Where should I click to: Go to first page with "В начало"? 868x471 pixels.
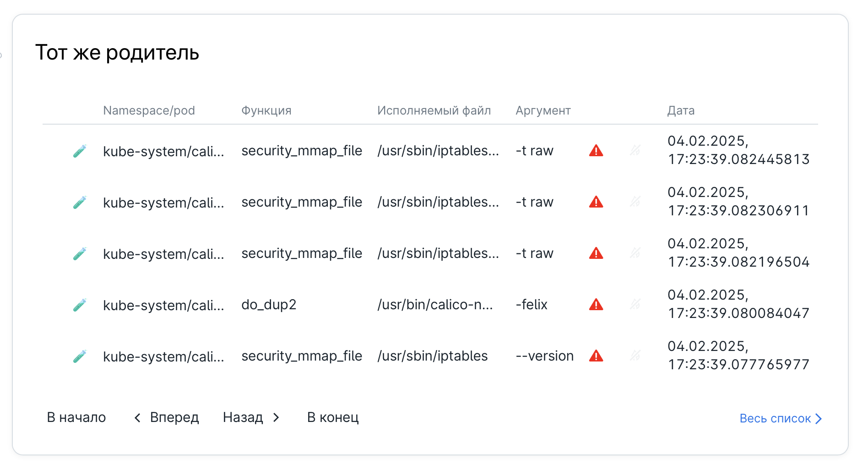[x=76, y=417]
